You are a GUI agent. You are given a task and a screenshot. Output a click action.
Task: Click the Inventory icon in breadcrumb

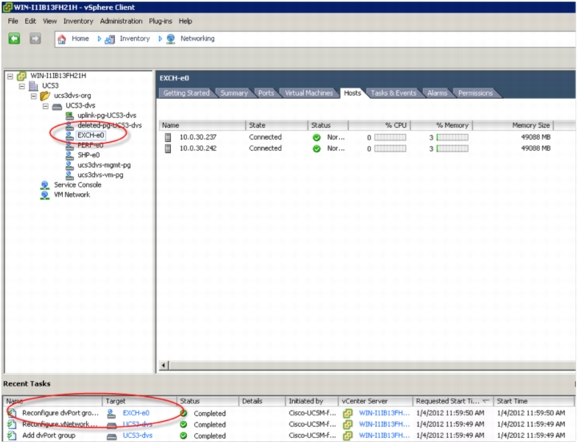pos(110,39)
